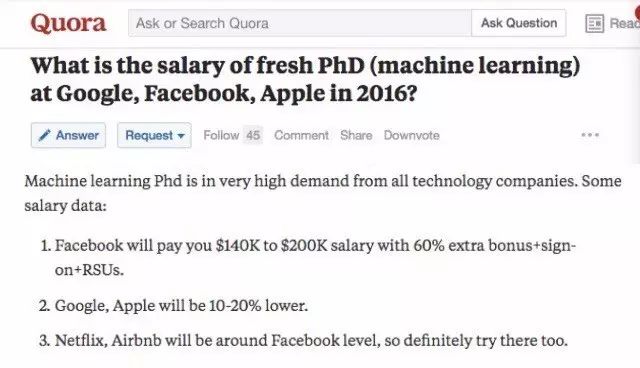Click the red notification badge
This screenshot has height=368, width=640.
tap(637, 12)
